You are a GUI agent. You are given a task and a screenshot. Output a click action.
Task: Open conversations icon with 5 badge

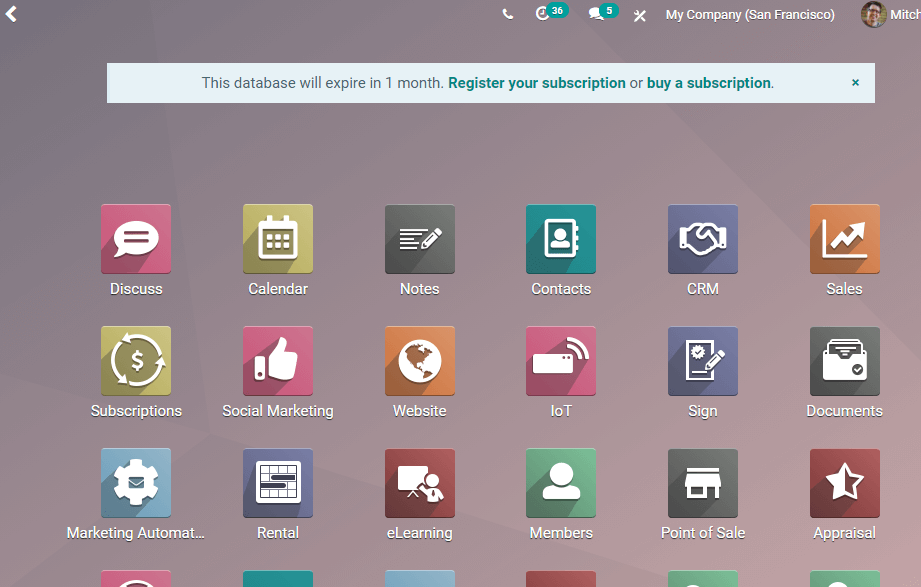[x=603, y=12]
